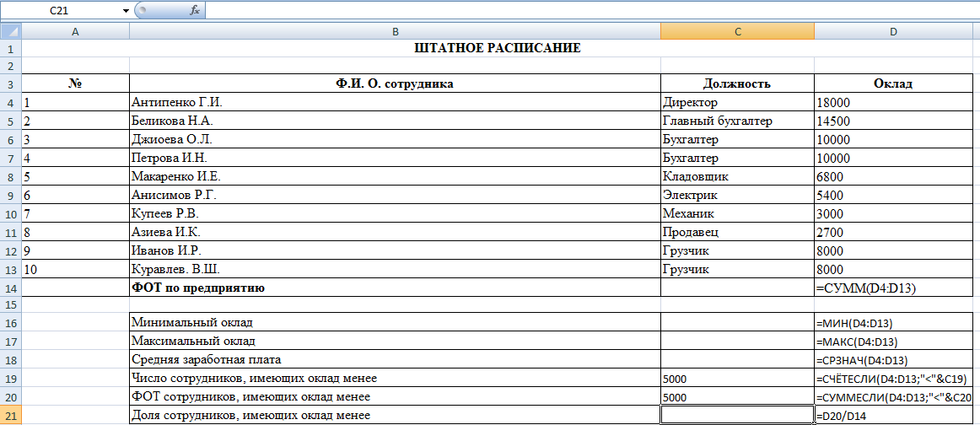Select cell with Антипенко Г.И.
Viewport: 980px width, 425px height.
[x=395, y=103]
